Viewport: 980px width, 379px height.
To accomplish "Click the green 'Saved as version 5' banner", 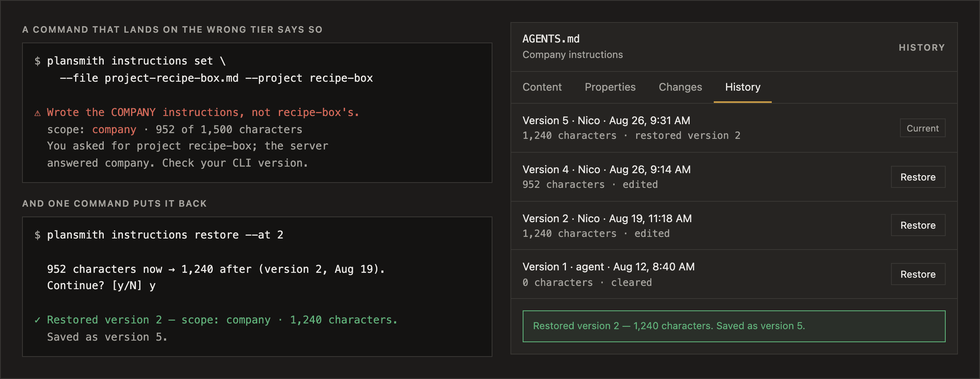I will click(734, 326).
